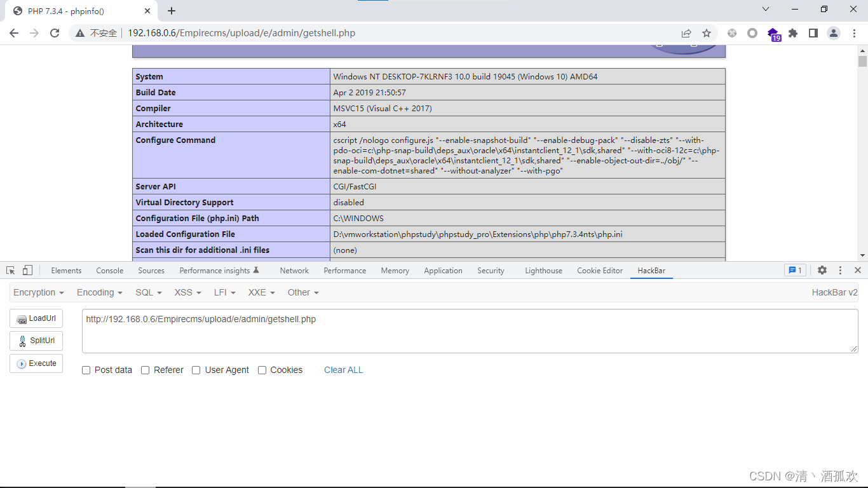Expand the Encoding dropdown

pyautogui.click(x=100, y=292)
